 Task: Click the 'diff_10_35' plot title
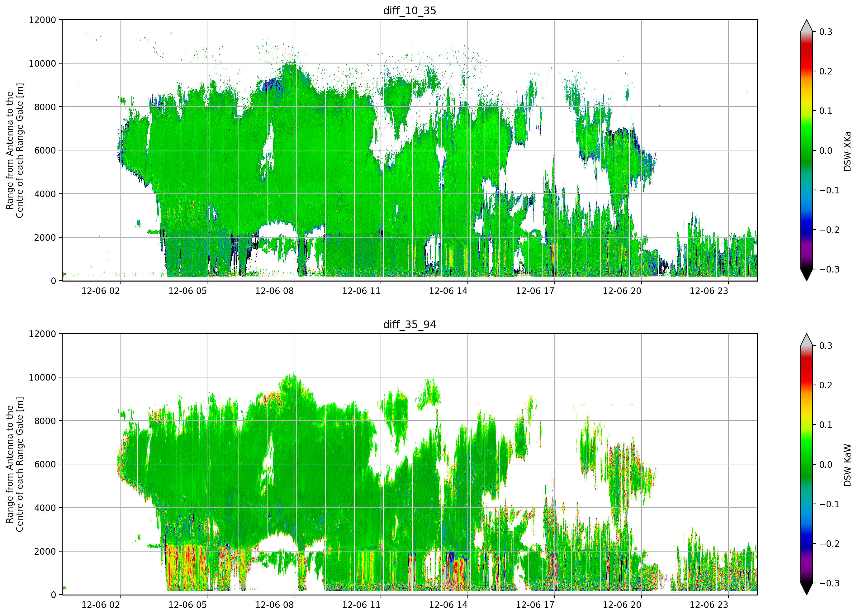coord(410,11)
